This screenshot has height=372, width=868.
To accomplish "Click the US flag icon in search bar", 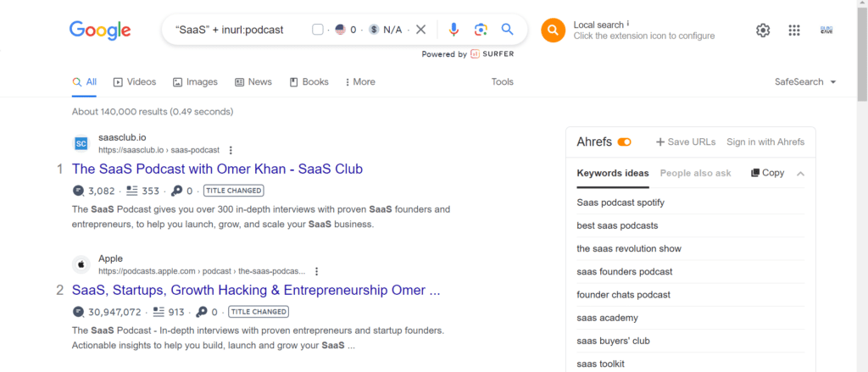I will point(340,30).
